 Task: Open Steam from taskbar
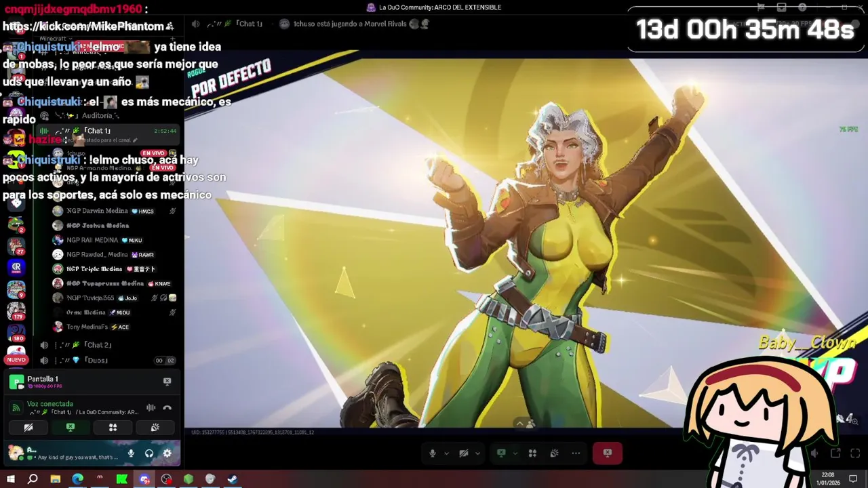pos(232,479)
